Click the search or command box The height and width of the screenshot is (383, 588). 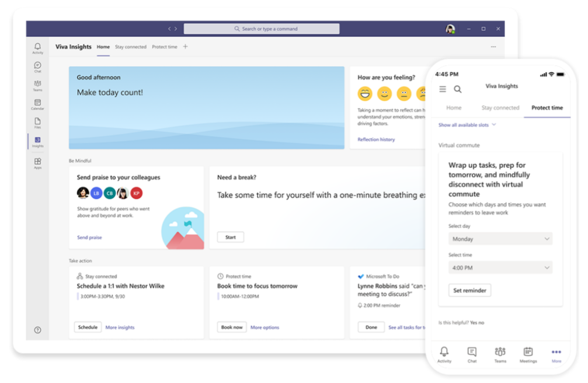point(262,29)
